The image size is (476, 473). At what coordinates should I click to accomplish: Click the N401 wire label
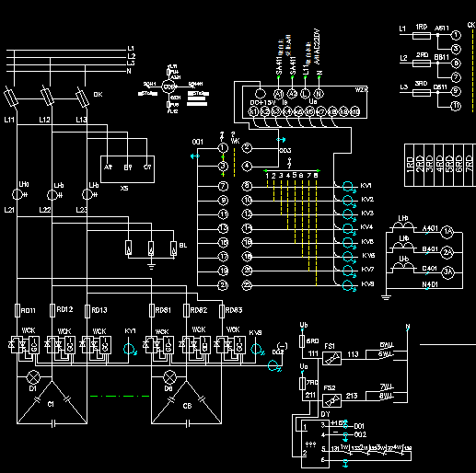tap(430, 284)
